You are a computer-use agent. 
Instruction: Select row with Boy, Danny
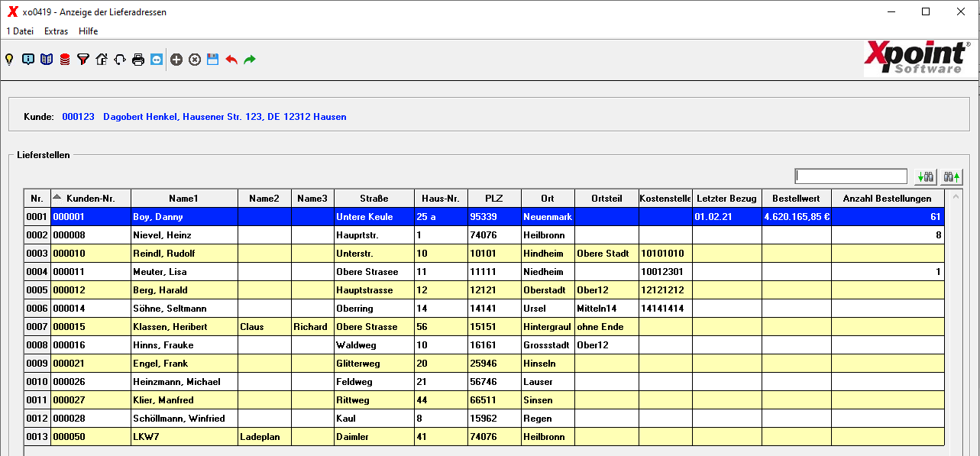[484, 217]
